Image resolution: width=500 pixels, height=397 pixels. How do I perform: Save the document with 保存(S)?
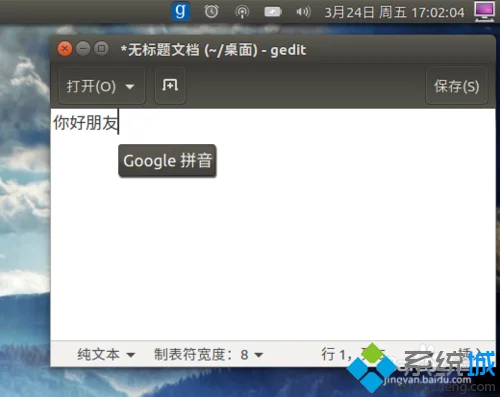click(x=456, y=86)
